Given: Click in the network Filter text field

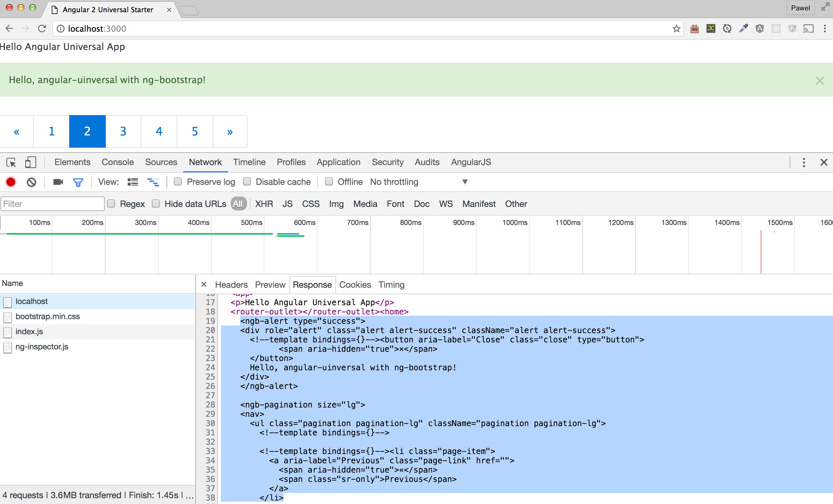Looking at the screenshot, I should click(x=52, y=204).
